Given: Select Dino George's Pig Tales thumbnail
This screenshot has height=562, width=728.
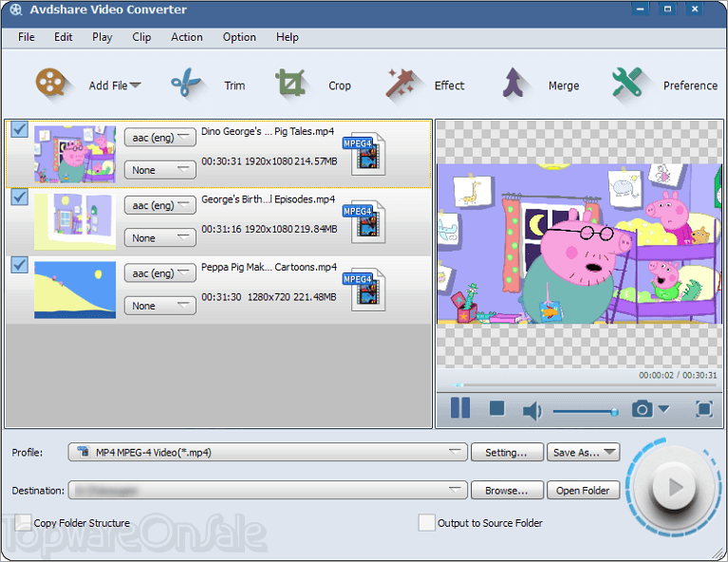Looking at the screenshot, I should pos(75,154).
